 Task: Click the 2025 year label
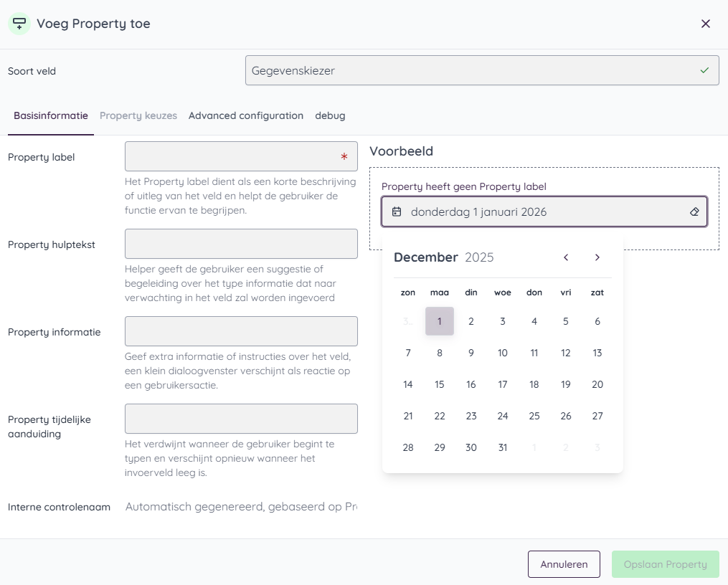click(479, 257)
